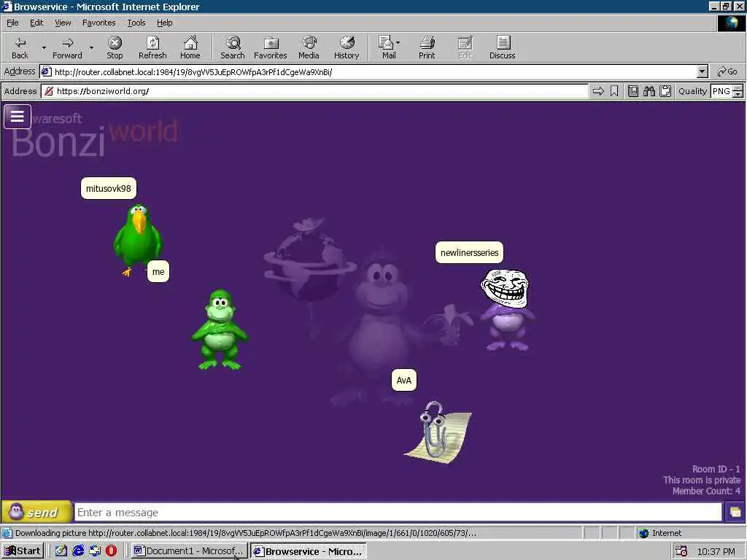Show the History pane
Screen dimensions: 747x560
tap(347, 47)
